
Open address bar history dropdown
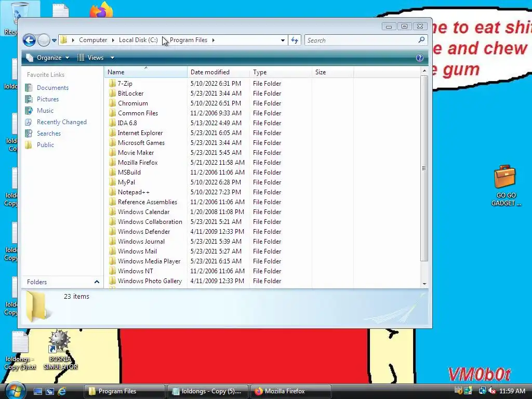coord(283,41)
